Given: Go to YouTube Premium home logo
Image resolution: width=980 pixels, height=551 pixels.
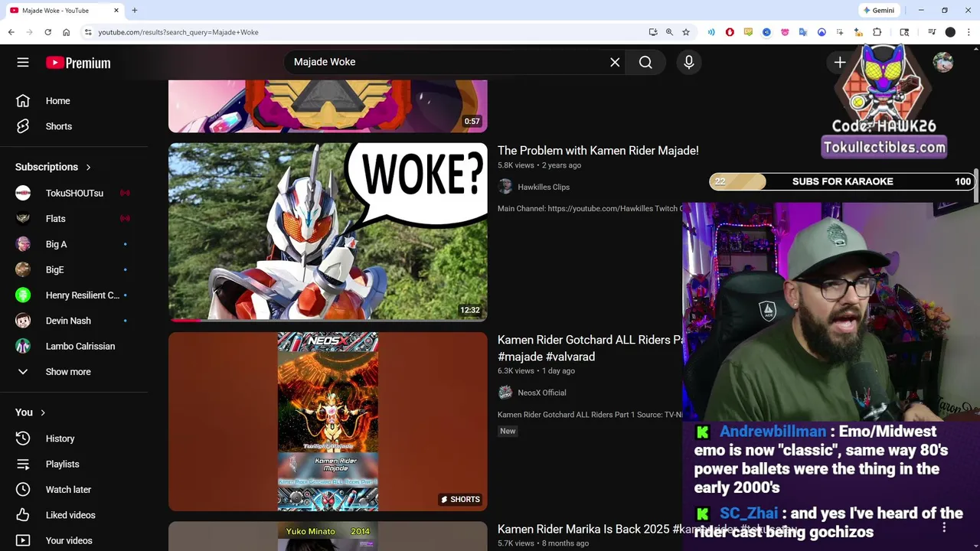Looking at the screenshot, I should pos(78,63).
